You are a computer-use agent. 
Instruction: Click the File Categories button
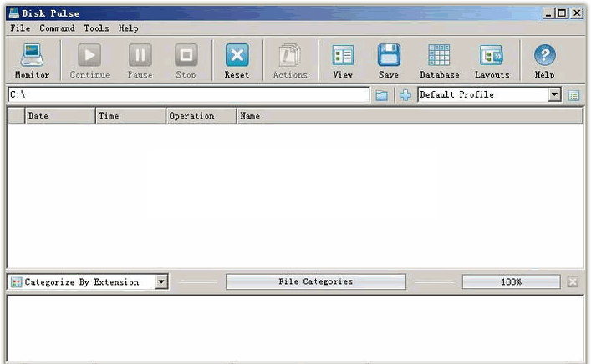[316, 281]
